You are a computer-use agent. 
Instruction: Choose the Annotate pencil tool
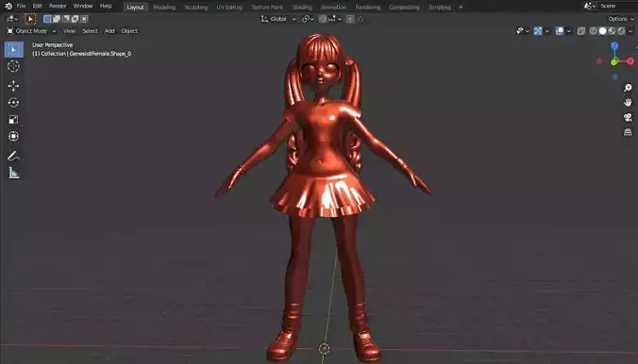[13, 157]
